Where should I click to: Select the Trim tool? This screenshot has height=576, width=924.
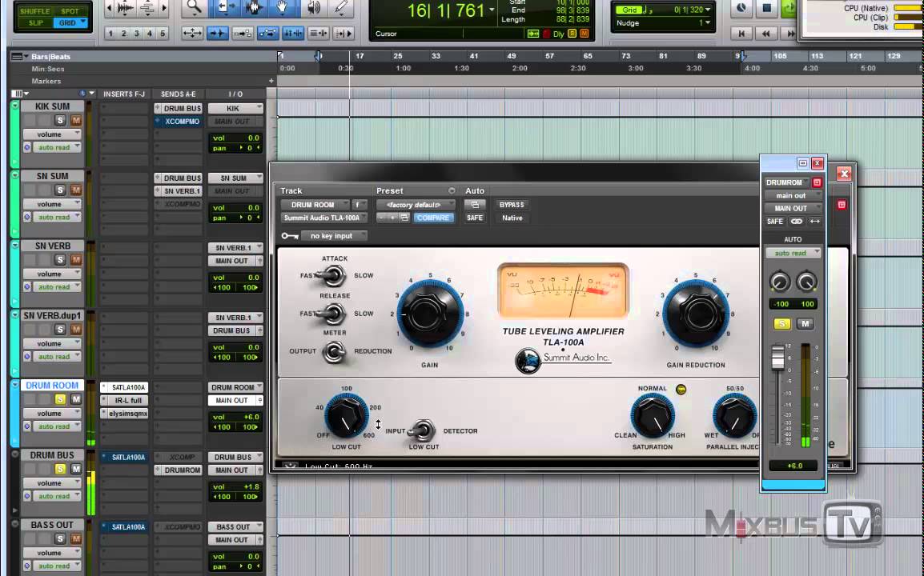pos(224,7)
